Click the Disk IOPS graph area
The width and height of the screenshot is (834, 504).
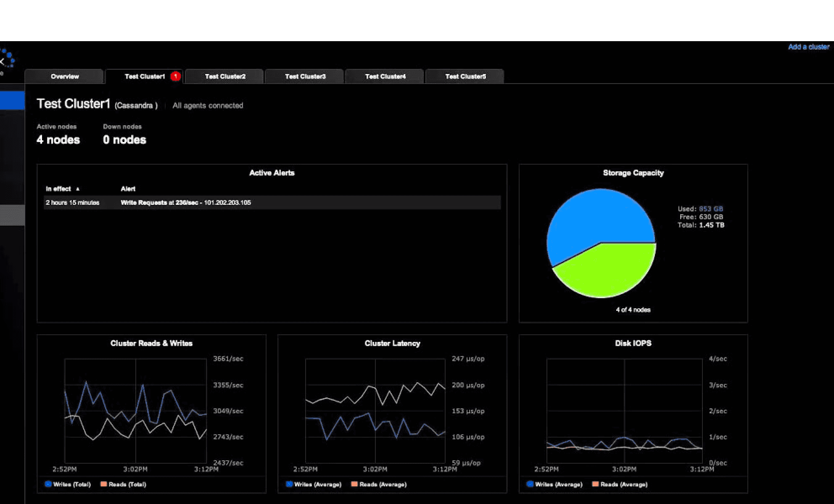coord(624,411)
